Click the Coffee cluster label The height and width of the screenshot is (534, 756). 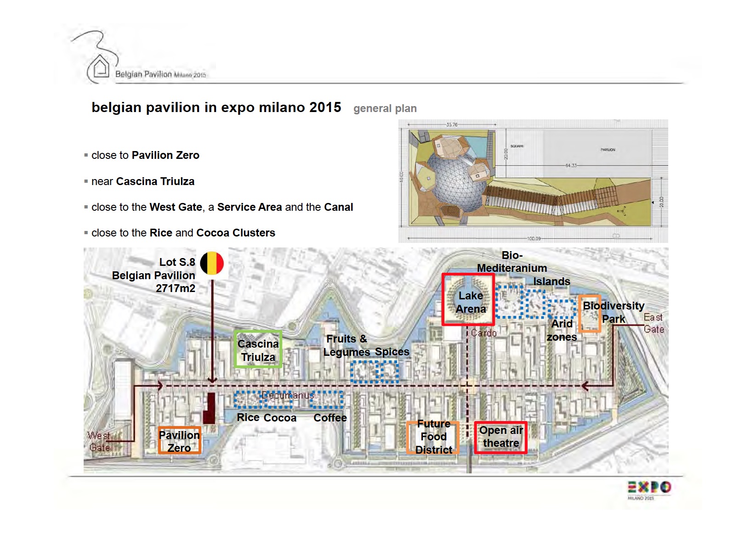point(330,418)
